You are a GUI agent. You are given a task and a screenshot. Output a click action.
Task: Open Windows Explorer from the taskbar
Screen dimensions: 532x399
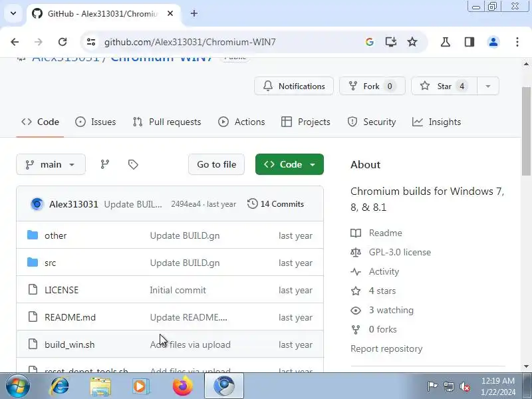(100, 386)
